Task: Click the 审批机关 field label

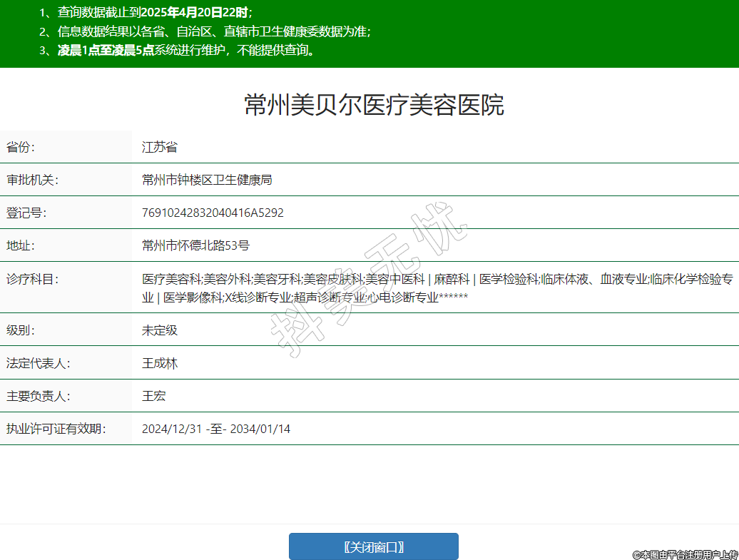Action: pos(32,180)
